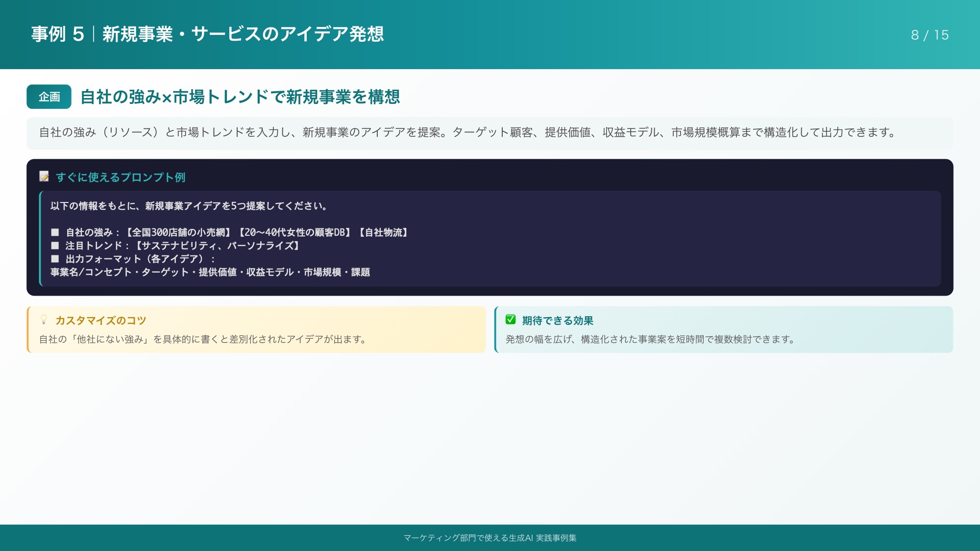Click the memo pencil icon beside プロンプト例

tap(44, 176)
